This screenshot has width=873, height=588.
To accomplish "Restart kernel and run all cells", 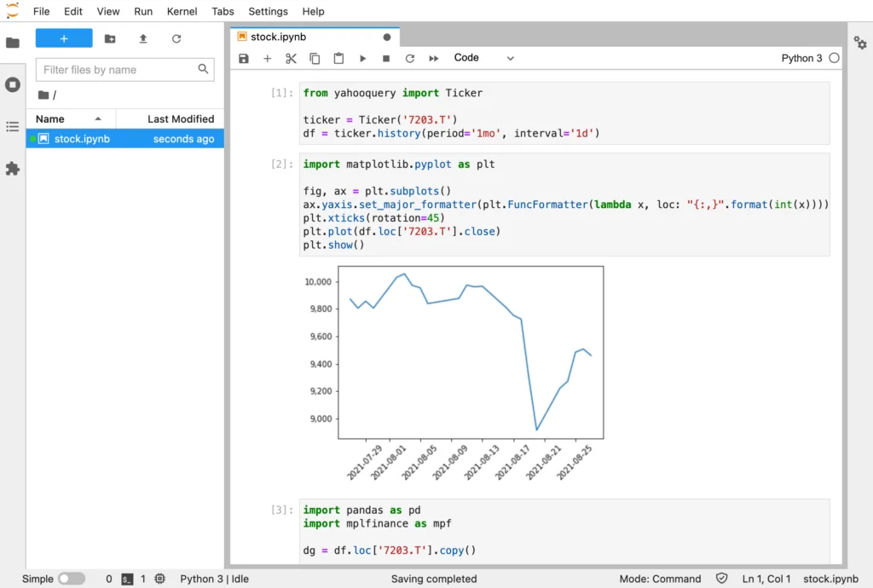I will pyautogui.click(x=433, y=58).
